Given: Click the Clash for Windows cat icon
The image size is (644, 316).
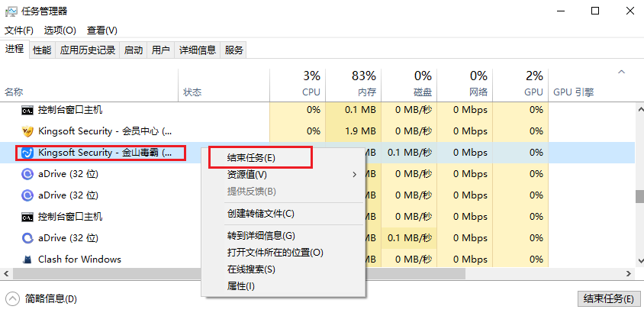Looking at the screenshot, I should 27,260.
